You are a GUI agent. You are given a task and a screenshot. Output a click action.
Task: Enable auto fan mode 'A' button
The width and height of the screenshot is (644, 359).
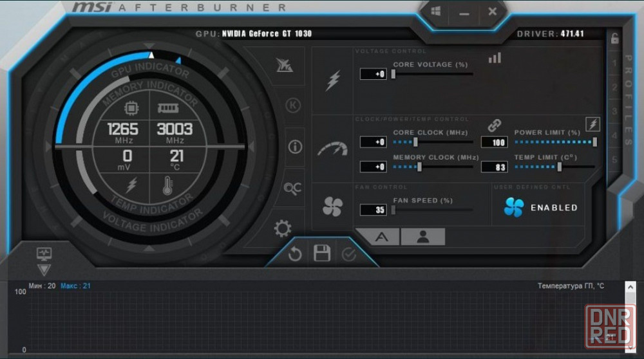379,237
